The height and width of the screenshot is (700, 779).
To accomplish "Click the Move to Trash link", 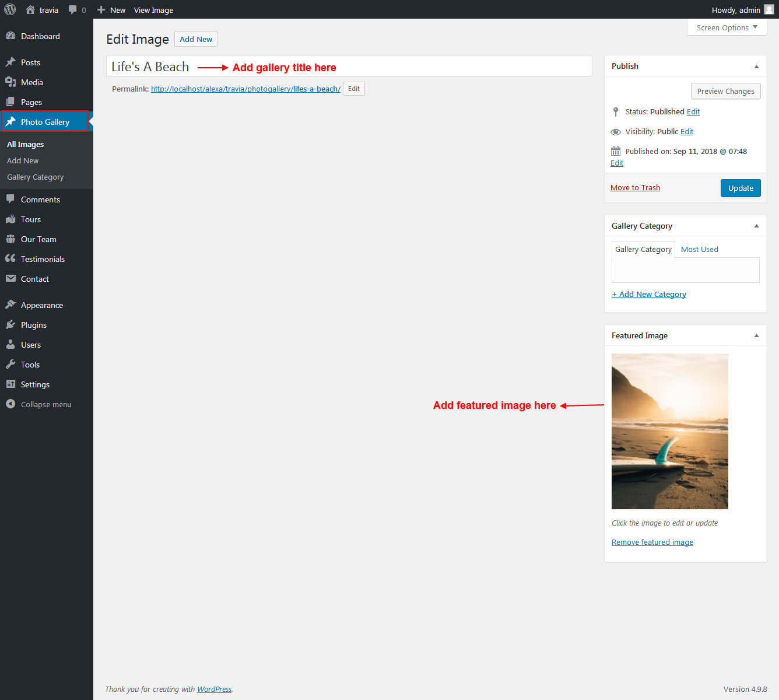I will pos(635,187).
